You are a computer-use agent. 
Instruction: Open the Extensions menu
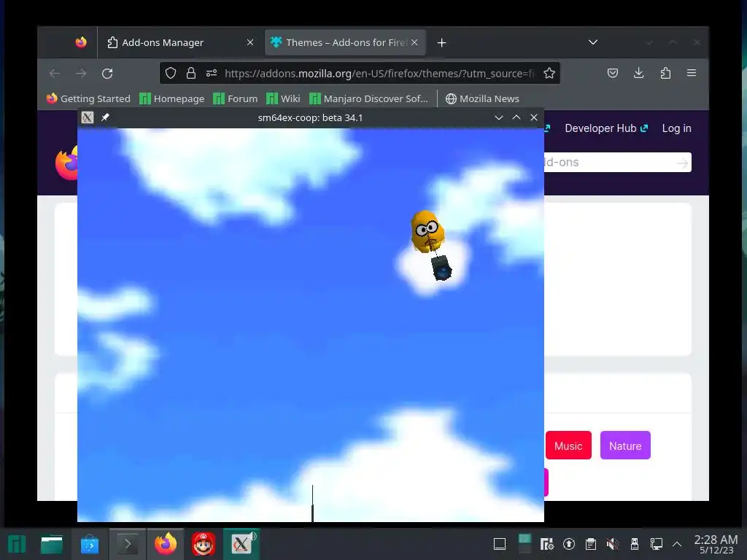click(x=665, y=73)
